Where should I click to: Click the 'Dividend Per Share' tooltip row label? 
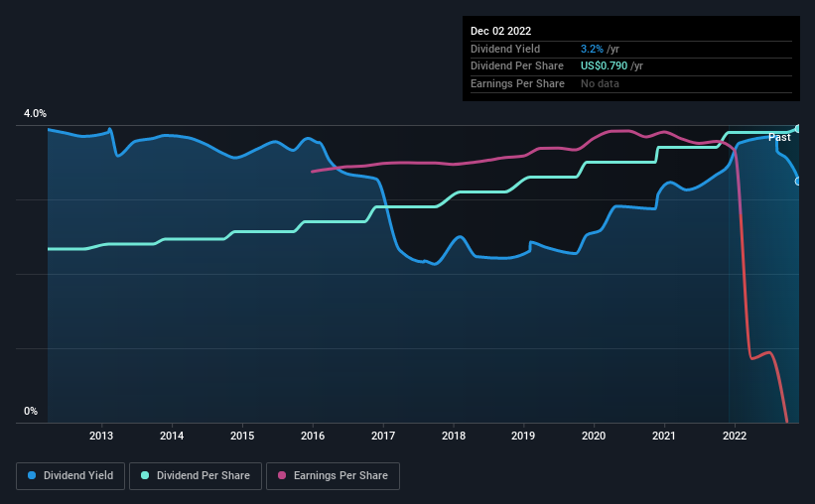click(516, 66)
